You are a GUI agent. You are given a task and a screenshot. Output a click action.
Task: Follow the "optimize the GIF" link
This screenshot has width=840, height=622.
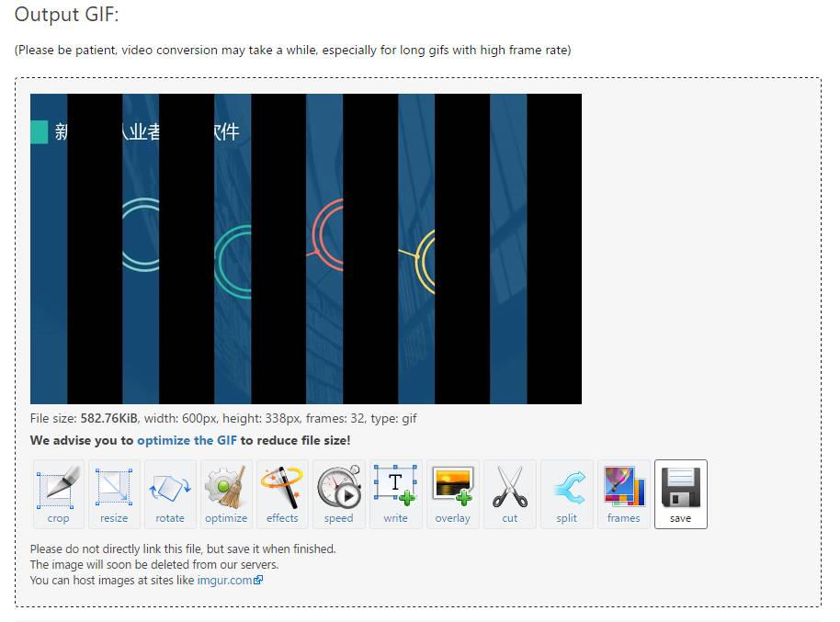(187, 441)
